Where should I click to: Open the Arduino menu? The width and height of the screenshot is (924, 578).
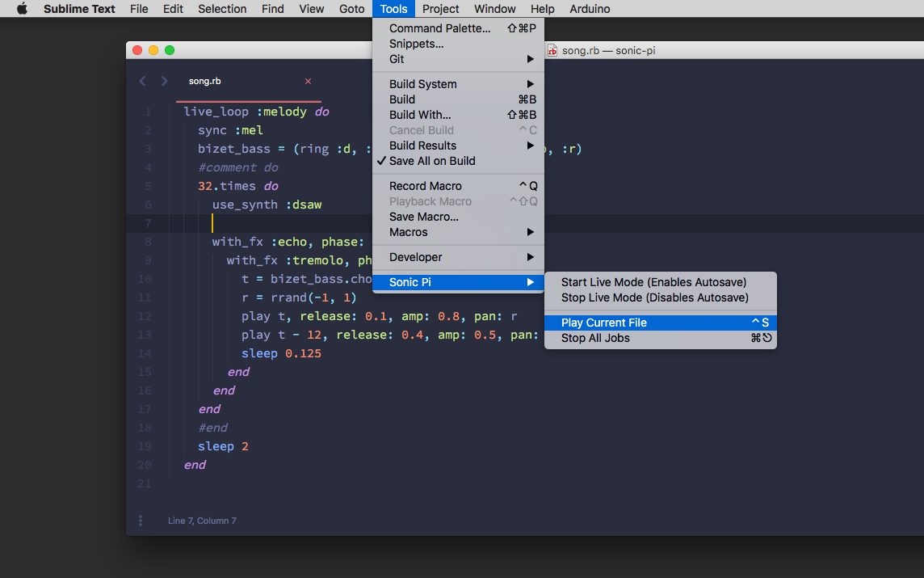[x=590, y=9]
